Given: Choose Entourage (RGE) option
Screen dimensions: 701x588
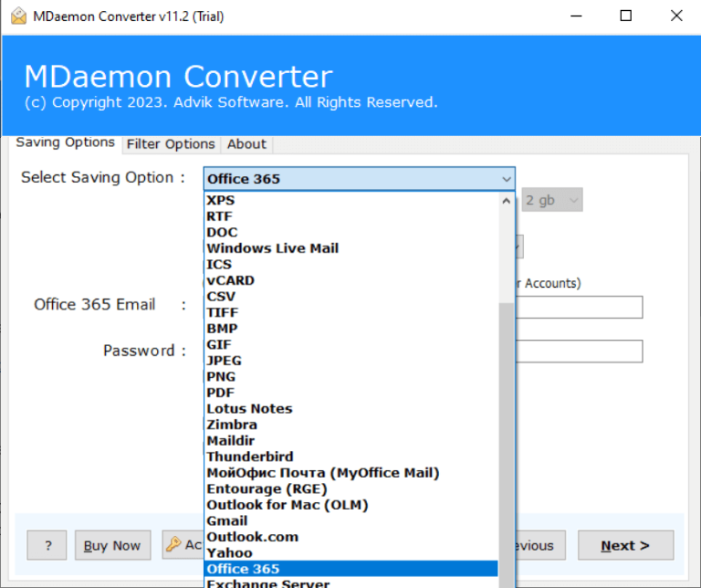Looking at the screenshot, I should [x=351, y=489].
